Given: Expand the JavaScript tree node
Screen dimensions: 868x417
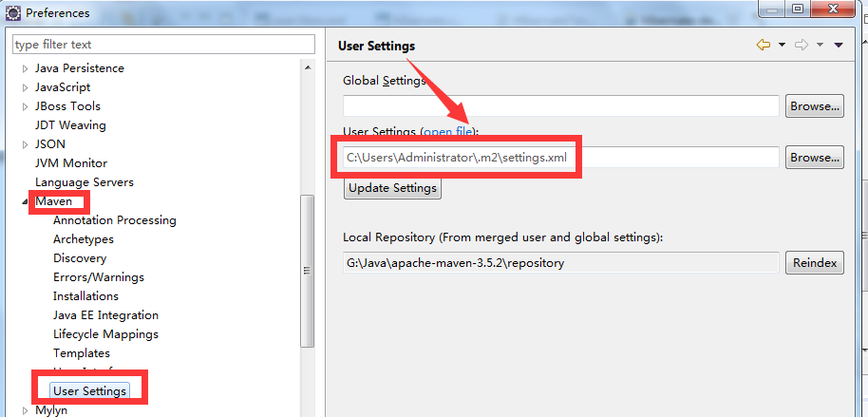Looking at the screenshot, I should 25,87.
